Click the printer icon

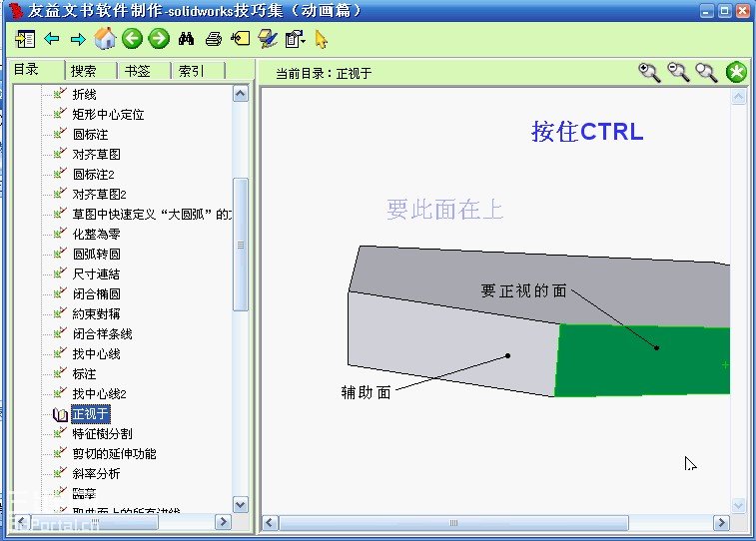(x=213, y=39)
